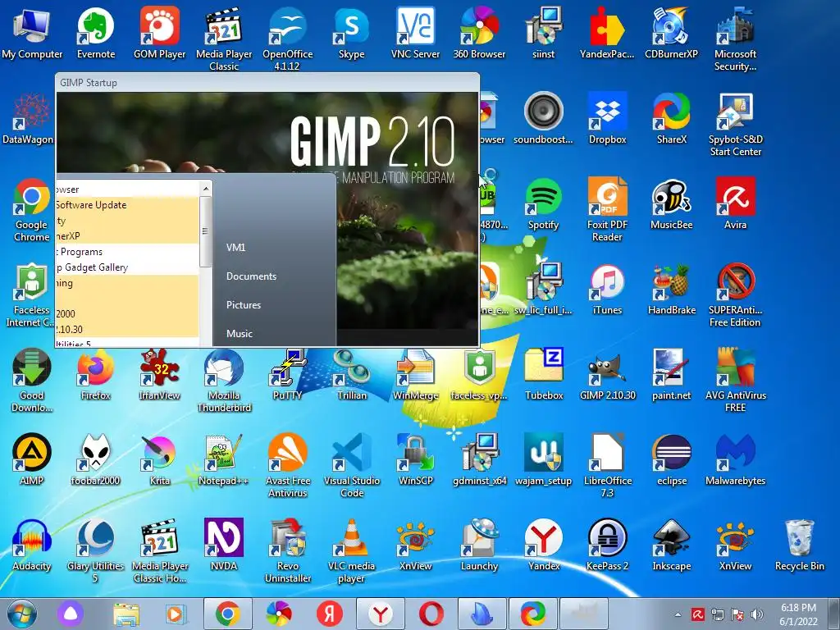Click the WinMerge desktop shortcut
Screen dimensions: 840x630
(x=415, y=374)
